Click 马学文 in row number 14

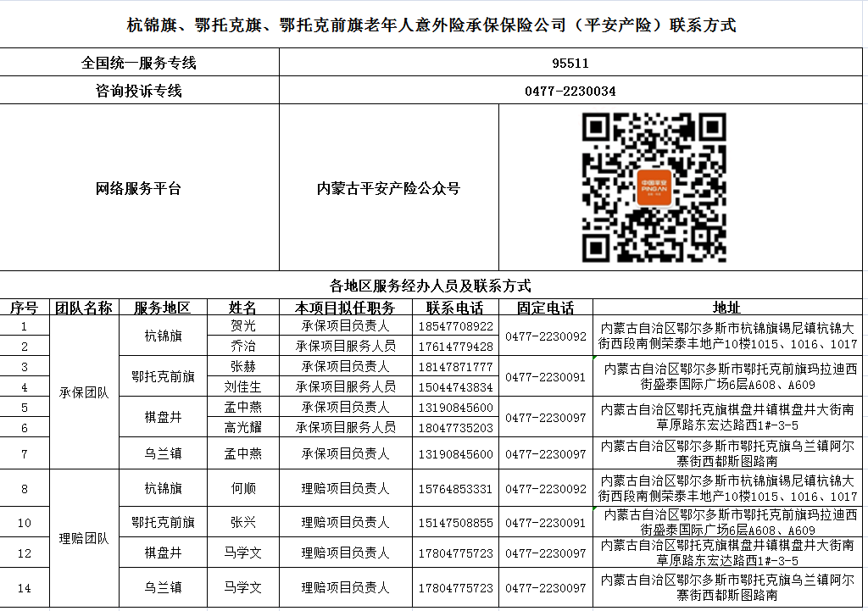point(243,587)
